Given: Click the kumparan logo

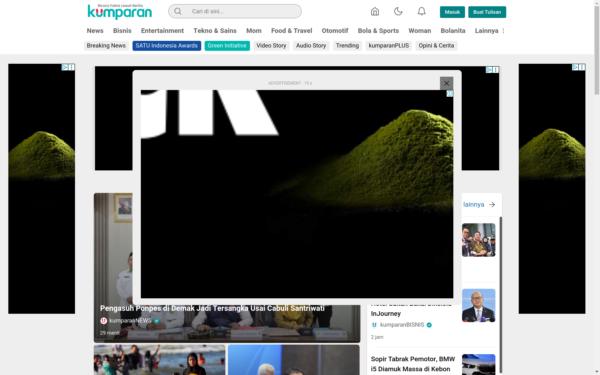Looking at the screenshot, I should 119,11.
